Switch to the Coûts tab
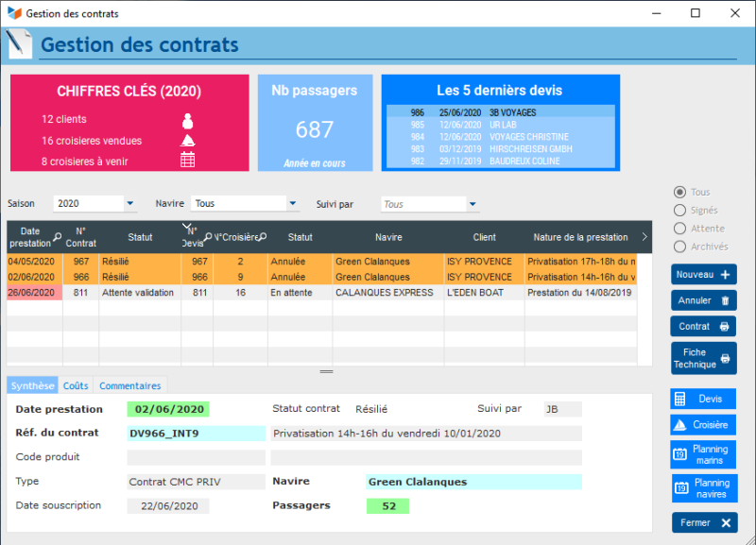756x545 pixels. click(x=76, y=385)
